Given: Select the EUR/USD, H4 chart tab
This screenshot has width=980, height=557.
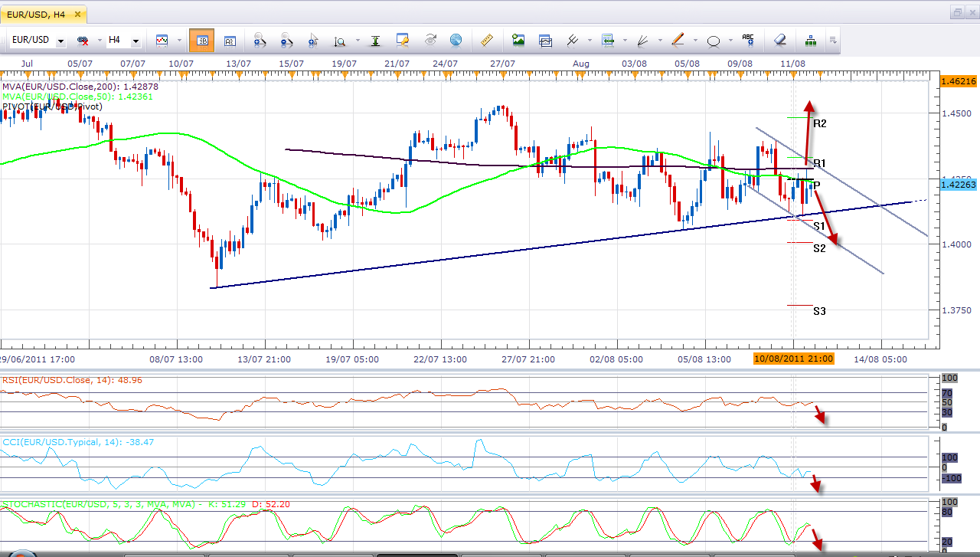Looking at the screenshot, I should point(36,13).
